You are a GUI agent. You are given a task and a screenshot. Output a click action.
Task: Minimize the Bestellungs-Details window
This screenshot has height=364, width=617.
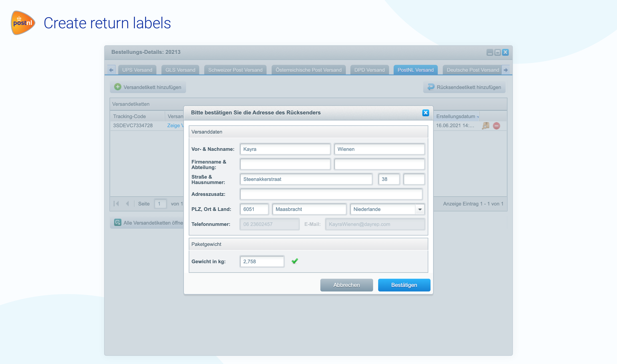coord(490,52)
